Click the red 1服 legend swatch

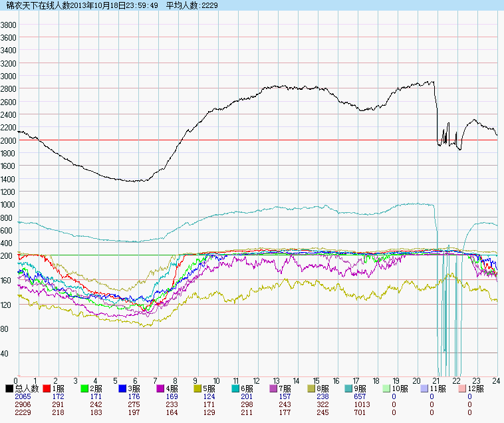(x=47, y=388)
